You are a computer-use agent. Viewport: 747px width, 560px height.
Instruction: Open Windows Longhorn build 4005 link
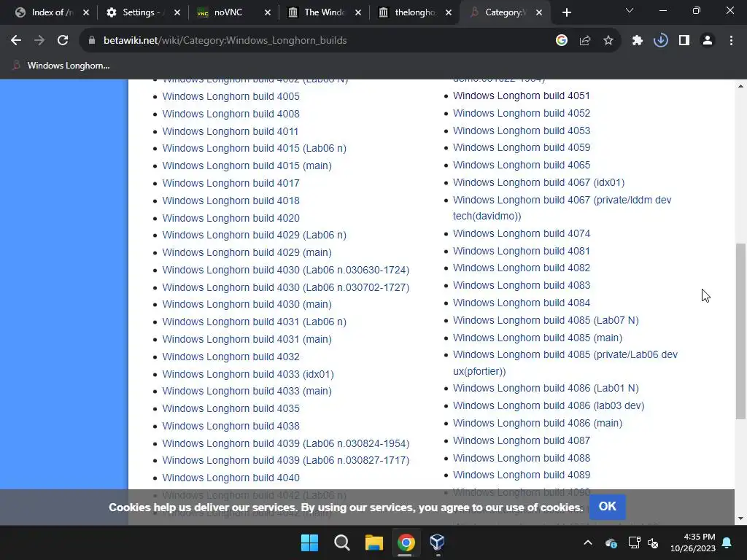[x=231, y=97]
